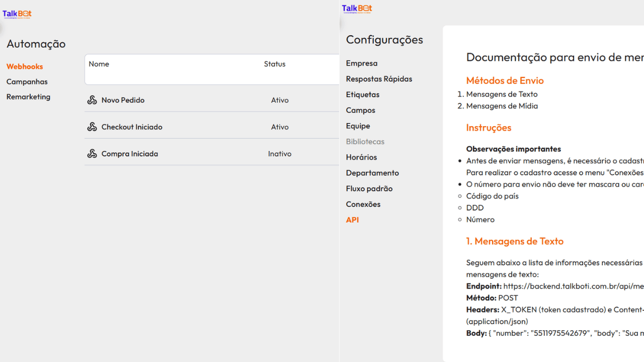
Task: Select Equipe in the settings sidebar
Action: [x=358, y=126]
